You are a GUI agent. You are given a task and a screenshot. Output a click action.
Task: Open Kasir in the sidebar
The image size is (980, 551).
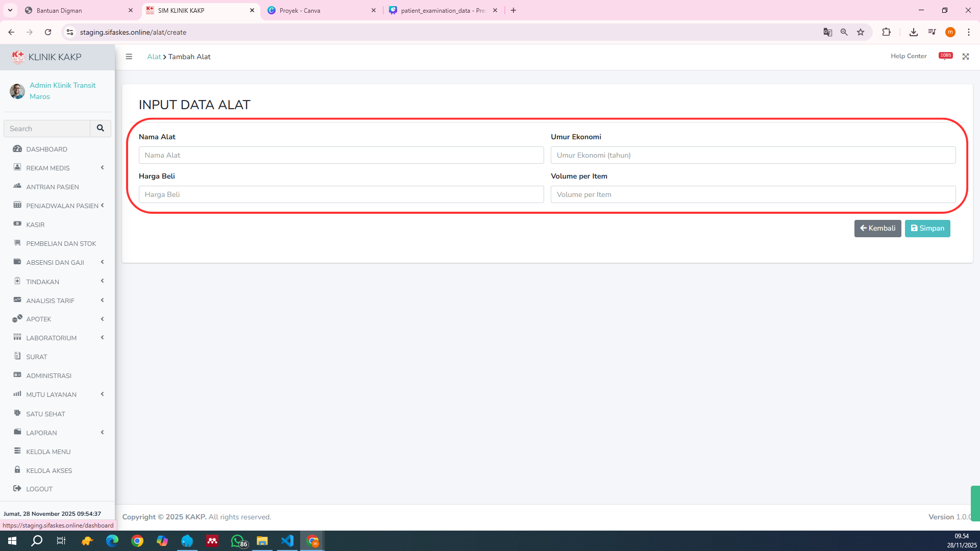point(35,224)
